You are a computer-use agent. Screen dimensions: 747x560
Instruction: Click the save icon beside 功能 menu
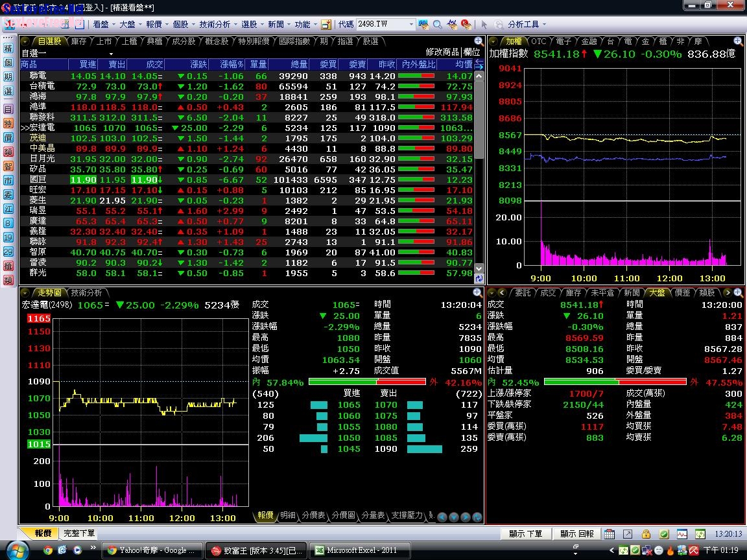pyautogui.click(x=326, y=25)
